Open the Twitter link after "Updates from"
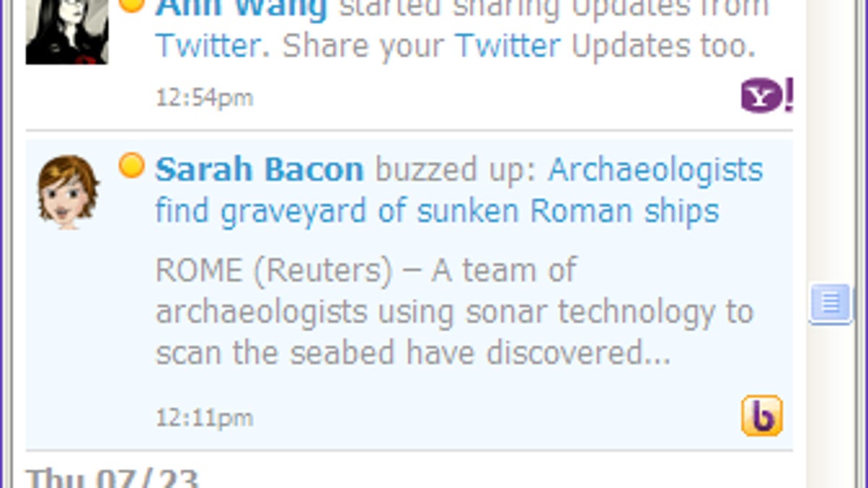 coord(208,46)
